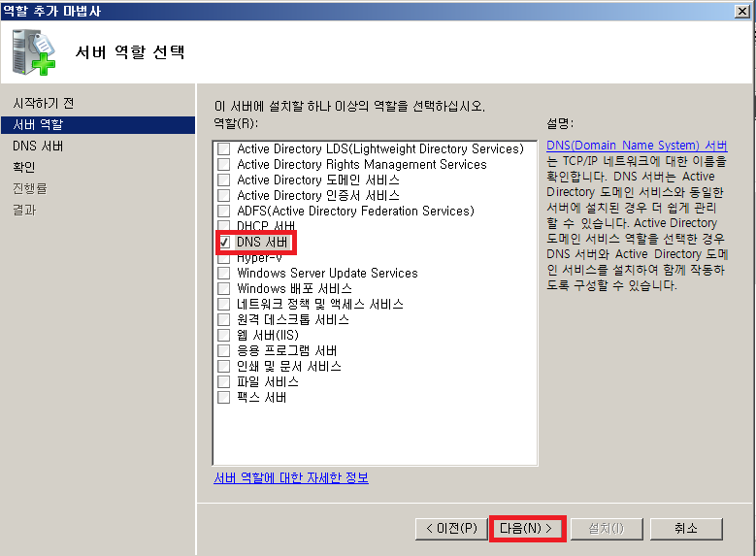Check Windows Server Update Services checkbox

(224, 273)
